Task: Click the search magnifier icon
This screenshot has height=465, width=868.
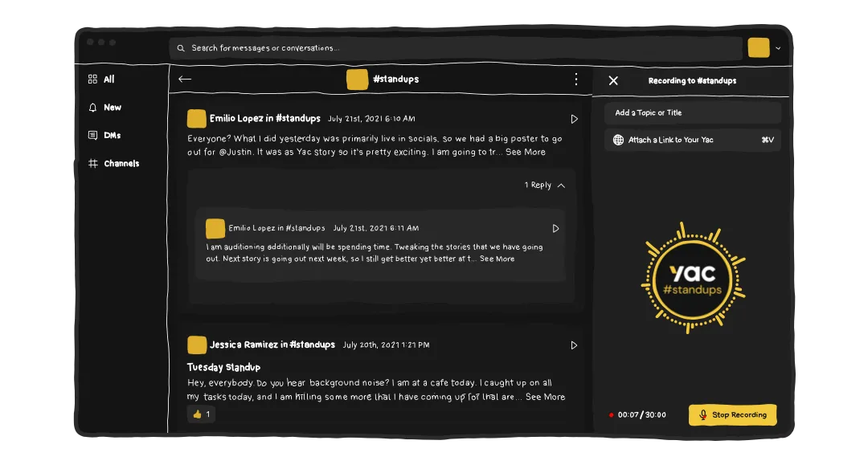Action: coord(181,48)
